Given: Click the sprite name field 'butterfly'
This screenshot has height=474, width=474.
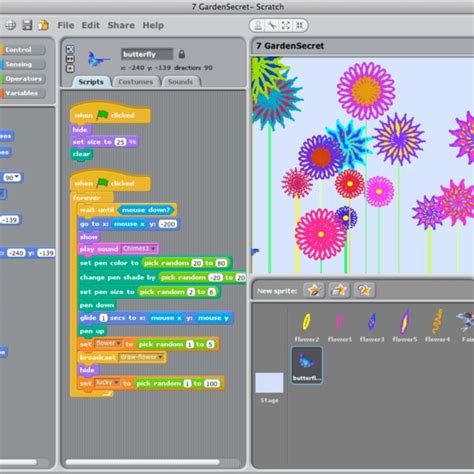Looking at the screenshot, I should point(147,54).
